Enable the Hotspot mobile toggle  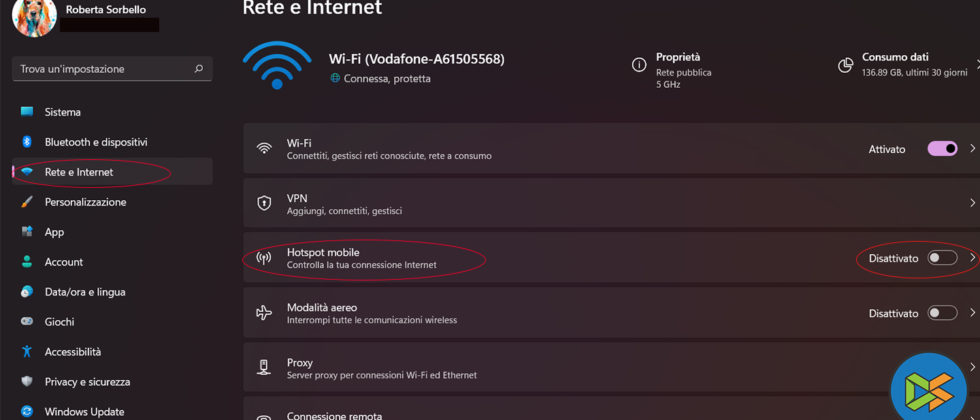(x=942, y=258)
